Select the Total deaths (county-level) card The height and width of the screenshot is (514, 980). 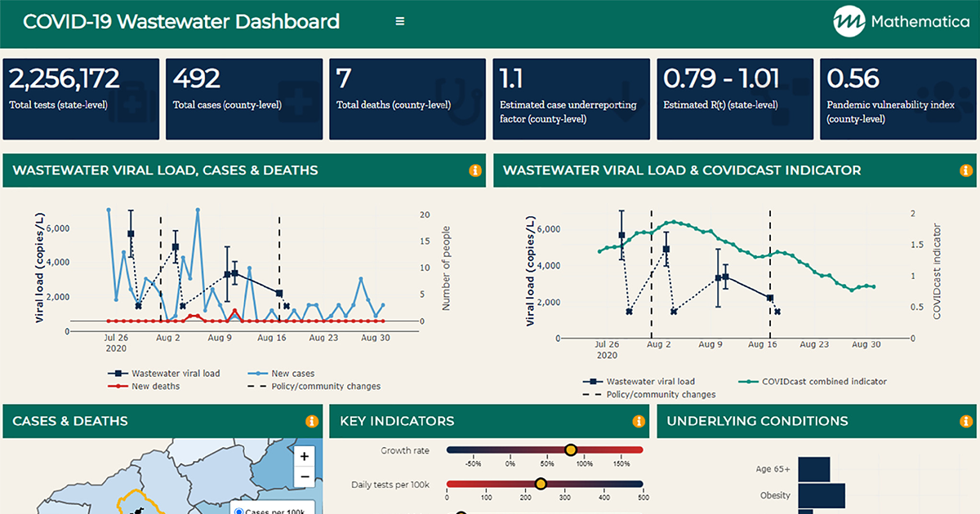(408, 99)
